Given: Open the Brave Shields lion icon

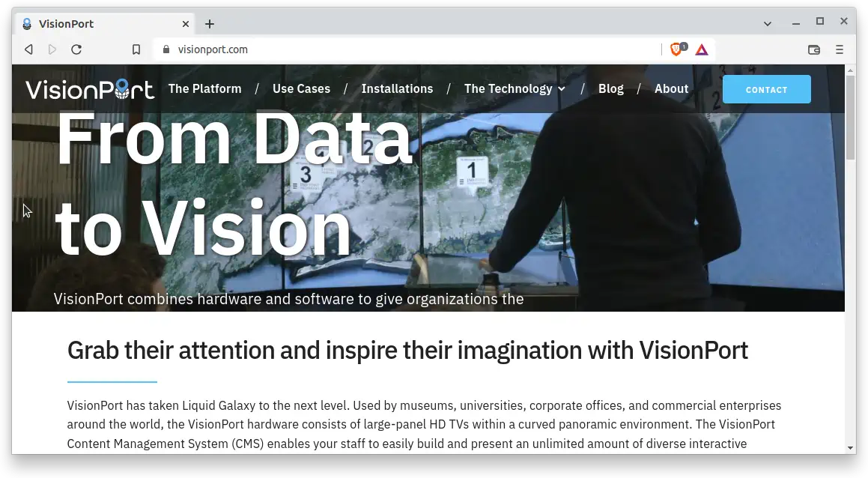Looking at the screenshot, I should click(678, 49).
